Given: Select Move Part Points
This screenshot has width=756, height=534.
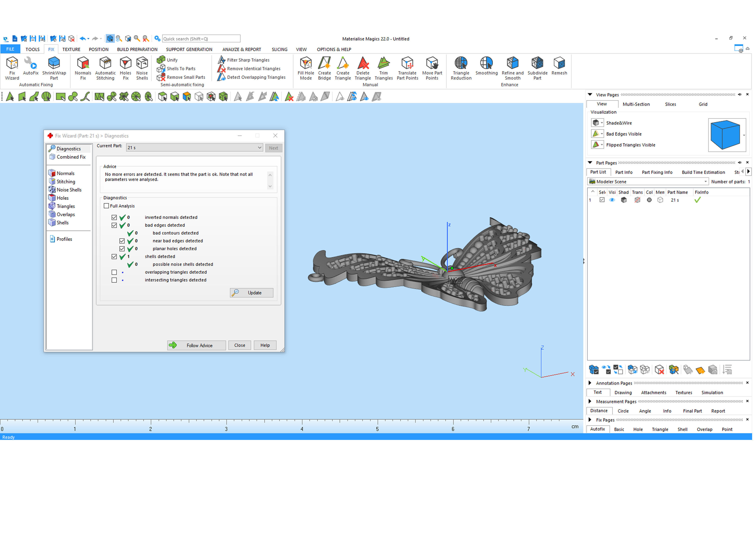Looking at the screenshot, I should [x=432, y=68].
